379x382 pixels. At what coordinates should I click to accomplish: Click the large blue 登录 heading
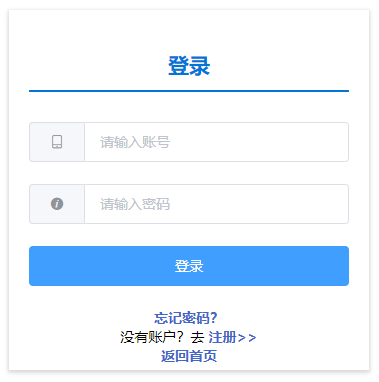tap(189, 66)
